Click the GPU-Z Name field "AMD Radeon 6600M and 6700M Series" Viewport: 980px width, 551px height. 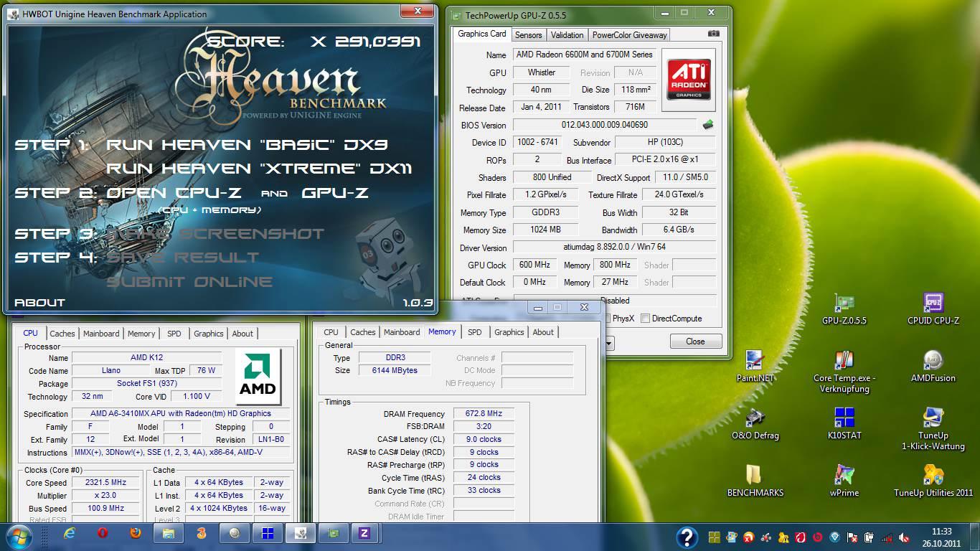pos(584,55)
